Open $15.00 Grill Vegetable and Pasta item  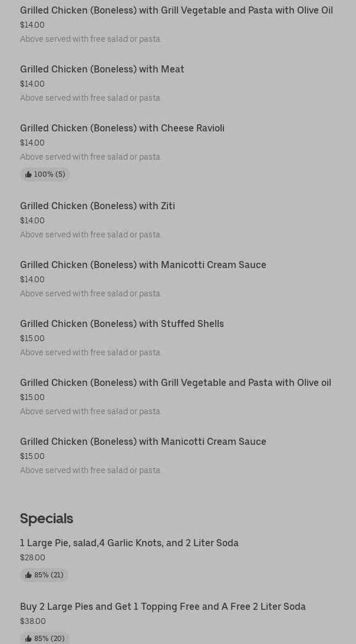(175, 383)
